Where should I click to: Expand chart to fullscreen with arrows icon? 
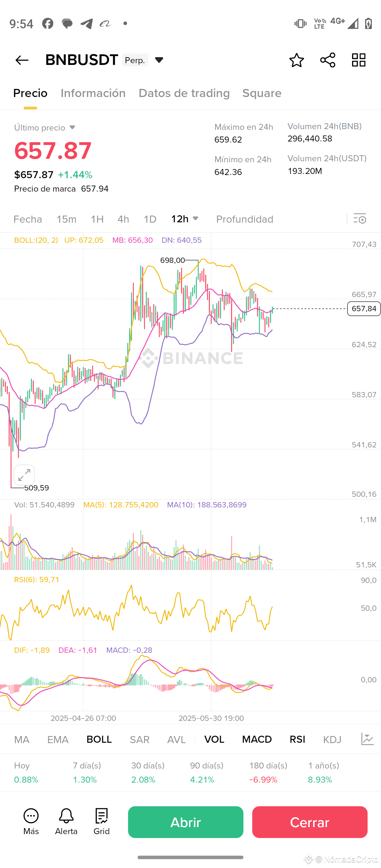pos(24,475)
